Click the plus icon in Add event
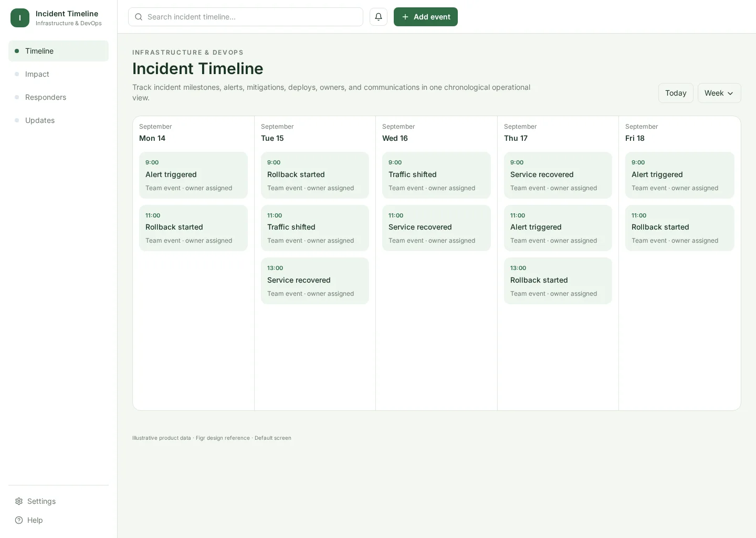Viewport: 756px width, 538px height. pos(405,17)
